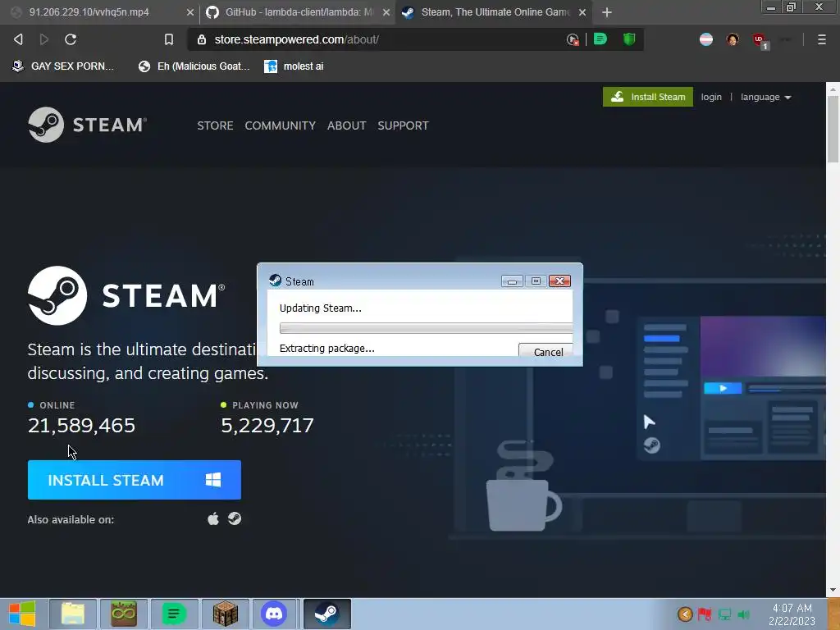Switch to the GitHub lambda-client tab
This screenshot has height=630, width=840.
pyautogui.click(x=297, y=12)
